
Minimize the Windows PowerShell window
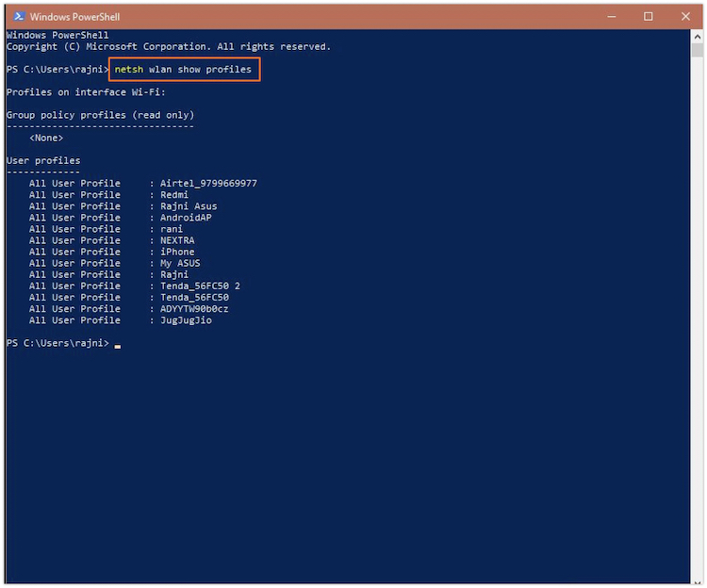[608, 16]
